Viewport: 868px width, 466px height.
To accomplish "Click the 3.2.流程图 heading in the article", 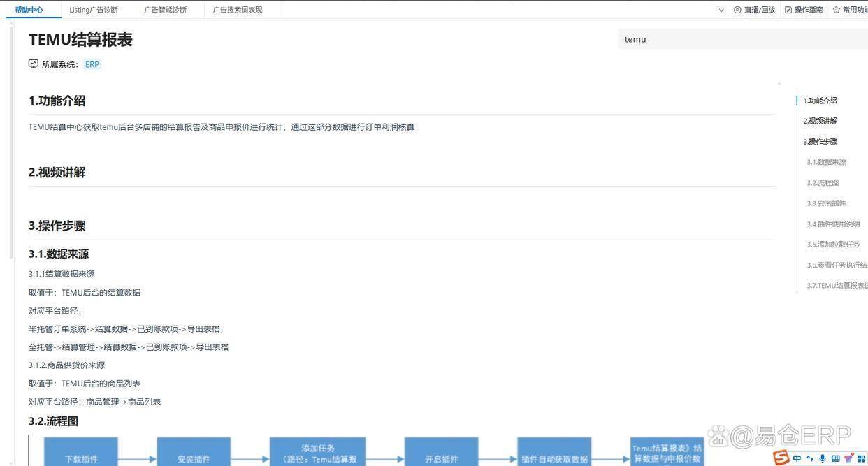I will (x=53, y=421).
